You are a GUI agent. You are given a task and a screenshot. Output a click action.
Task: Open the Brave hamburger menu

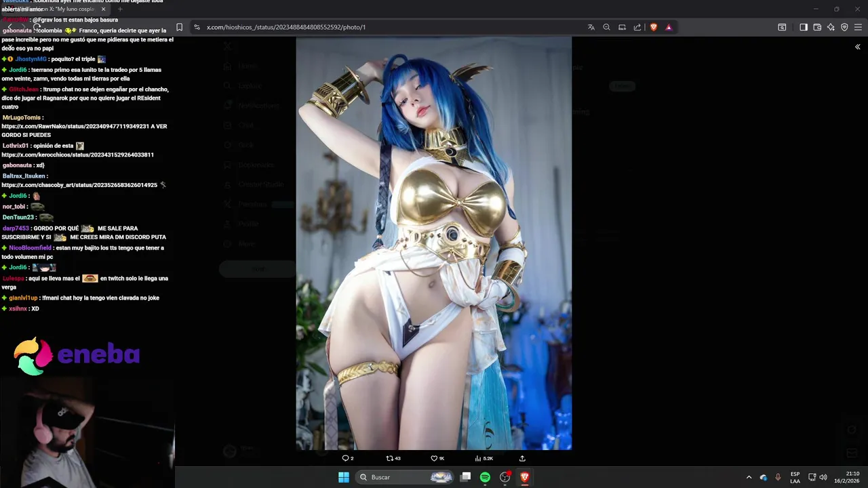coord(859,27)
